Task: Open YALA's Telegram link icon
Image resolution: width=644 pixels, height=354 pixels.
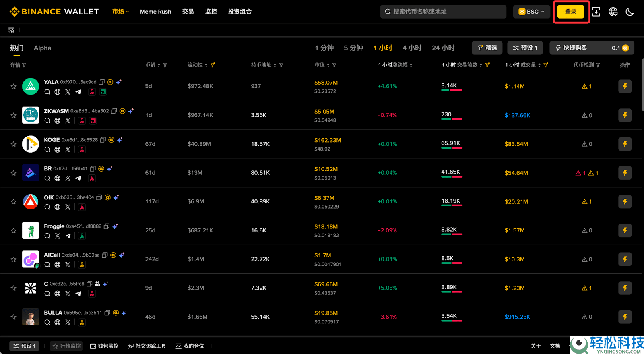Action: tap(78, 92)
